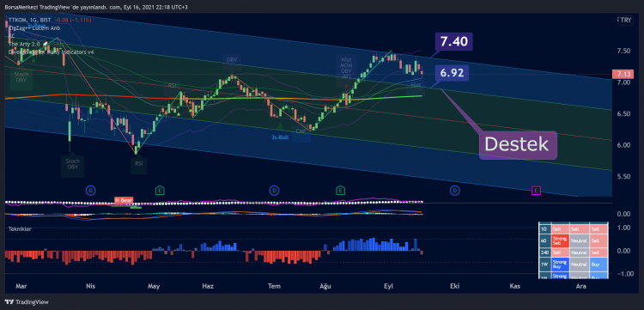
Task: Click the Destek annotation box
Action: point(518,145)
